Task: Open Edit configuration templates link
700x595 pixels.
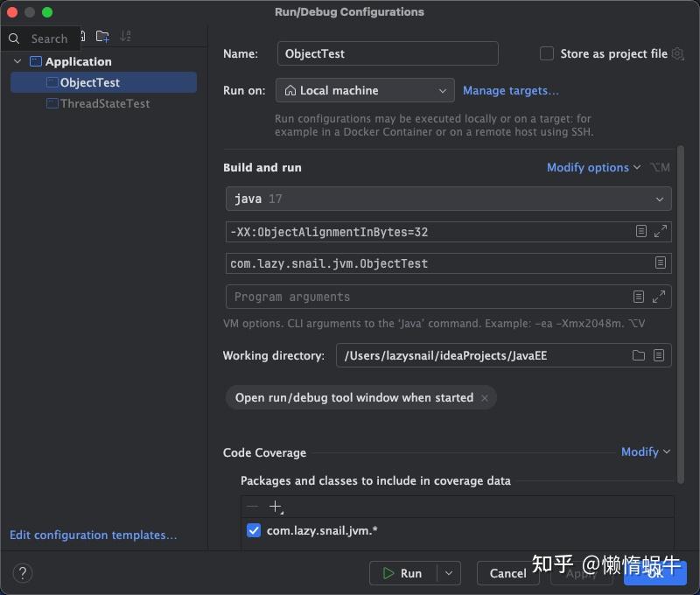Action: (x=94, y=535)
